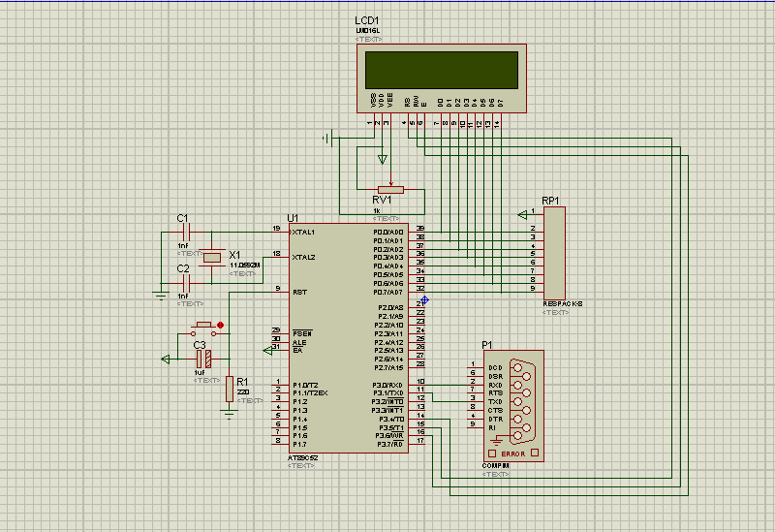
Task: Click the RST pin label on U1
Action: (299, 293)
